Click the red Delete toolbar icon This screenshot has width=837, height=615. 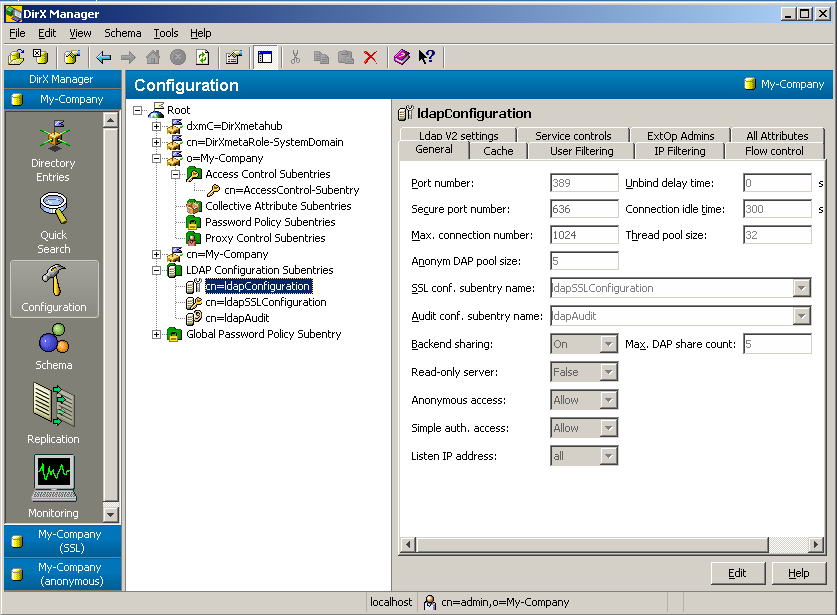pyautogui.click(x=370, y=57)
